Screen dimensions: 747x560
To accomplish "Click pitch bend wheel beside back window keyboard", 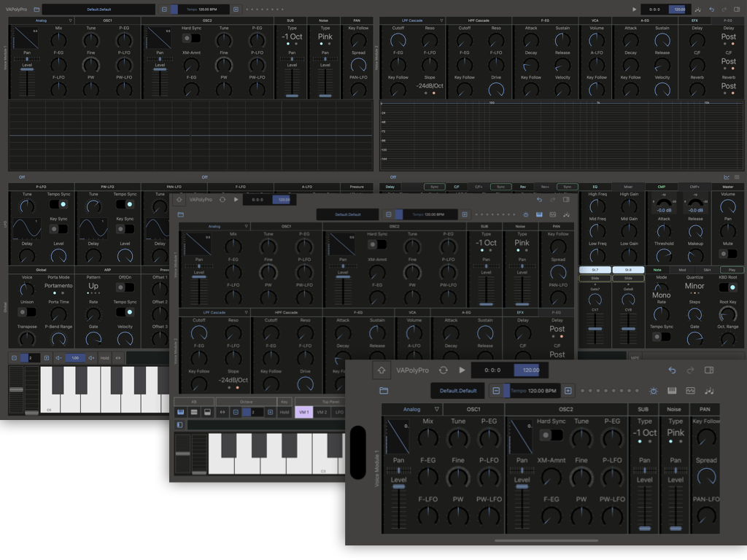I will [x=16, y=390].
